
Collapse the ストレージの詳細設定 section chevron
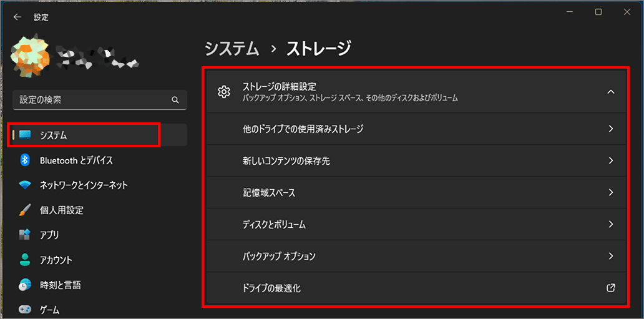click(x=611, y=92)
